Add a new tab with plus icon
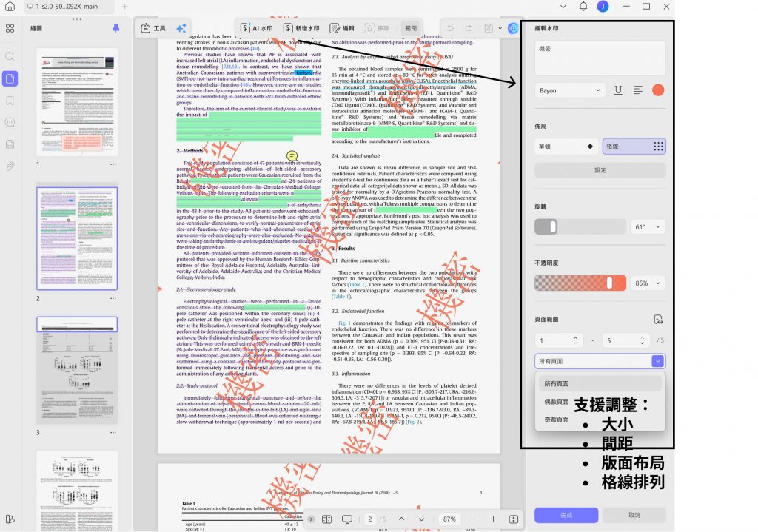758x532 pixels. tap(124, 6)
